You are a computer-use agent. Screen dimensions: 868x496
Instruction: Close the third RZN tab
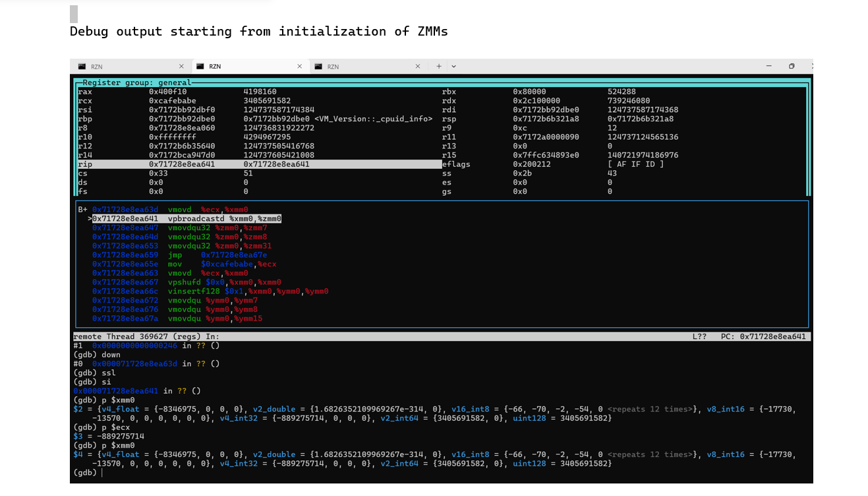pos(418,67)
